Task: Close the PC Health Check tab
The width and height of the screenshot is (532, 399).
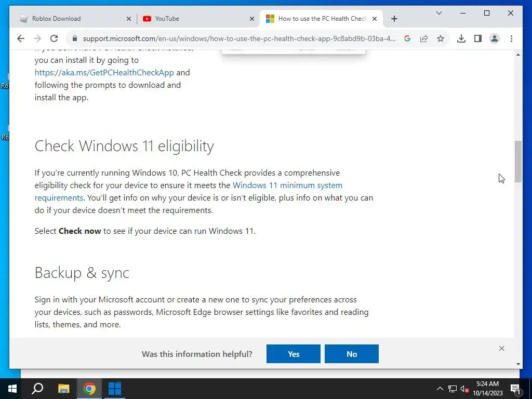Action: pos(375,19)
